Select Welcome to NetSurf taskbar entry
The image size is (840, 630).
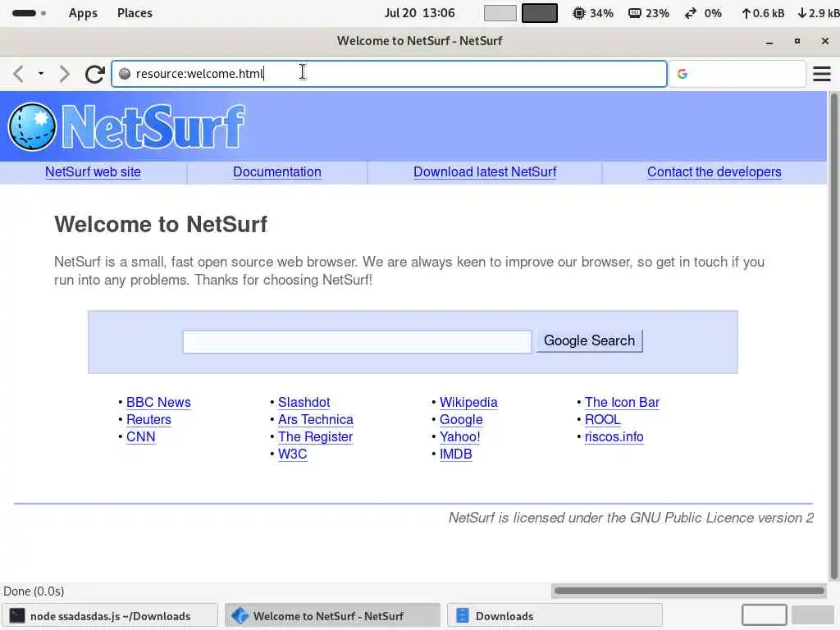[332, 616]
